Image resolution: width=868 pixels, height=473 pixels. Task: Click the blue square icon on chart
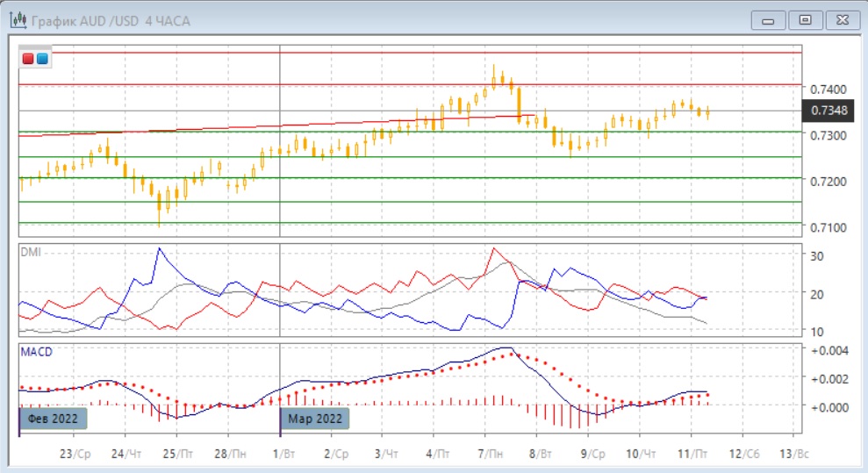[x=41, y=59]
